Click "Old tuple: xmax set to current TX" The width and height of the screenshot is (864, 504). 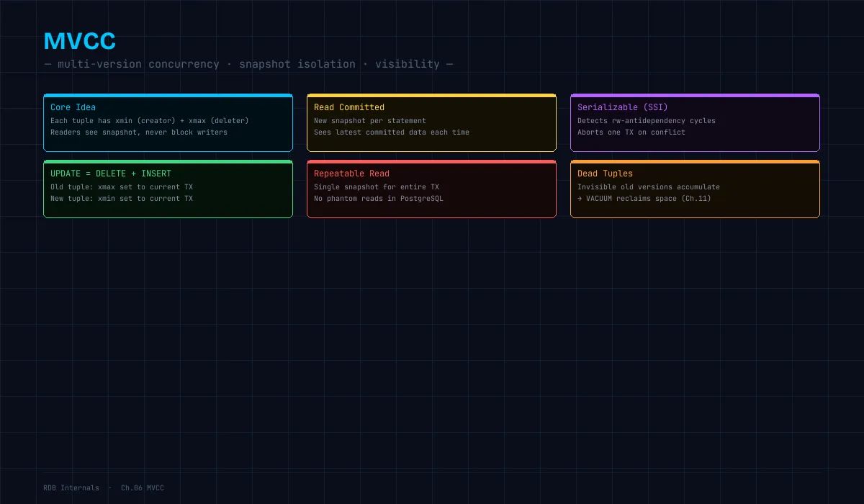tap(122, 187)
